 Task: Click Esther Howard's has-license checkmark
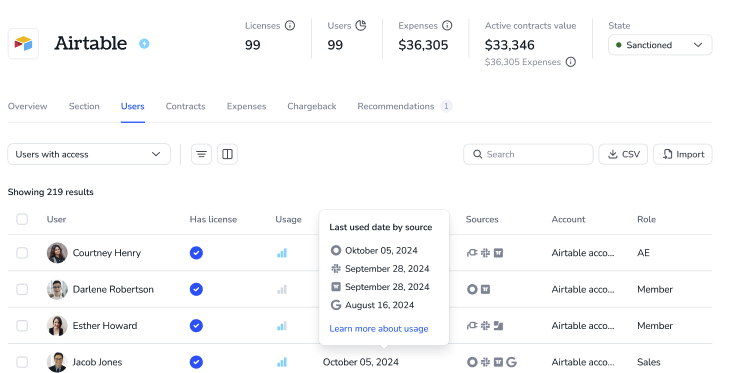[196, 326]
